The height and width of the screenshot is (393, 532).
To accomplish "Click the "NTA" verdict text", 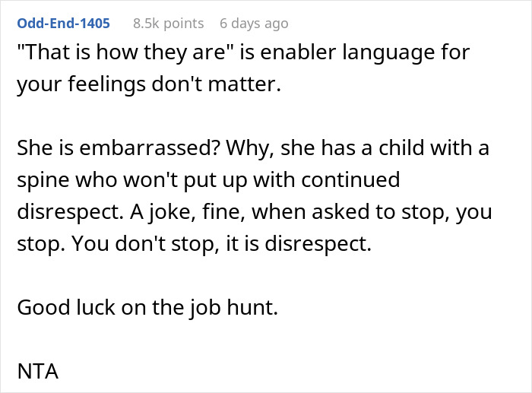I will click(x=38, y=372).
